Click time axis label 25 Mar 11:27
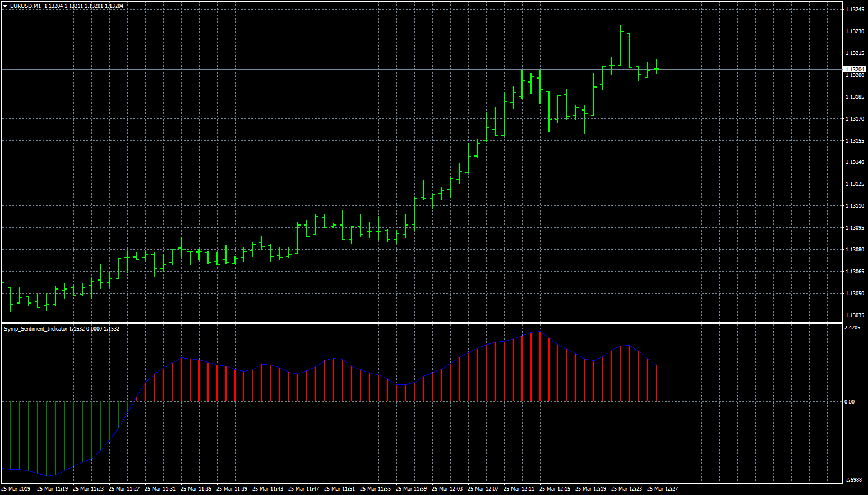The width and height of the screenshot is (868, 495). pyautogui.click(x=124, y=489)
